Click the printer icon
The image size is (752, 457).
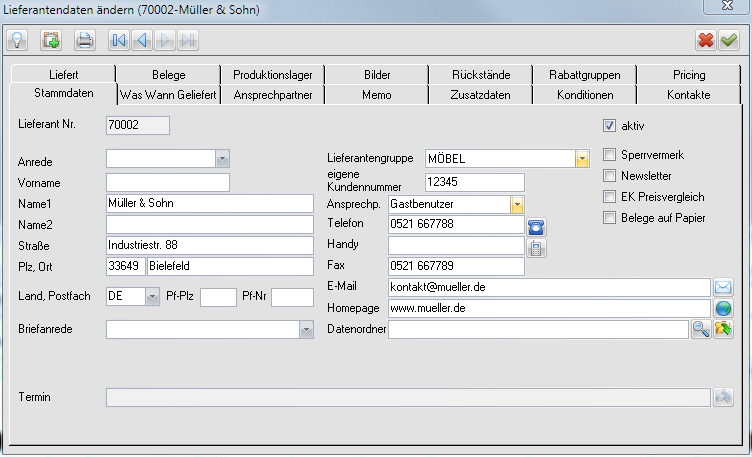[85, 40]
